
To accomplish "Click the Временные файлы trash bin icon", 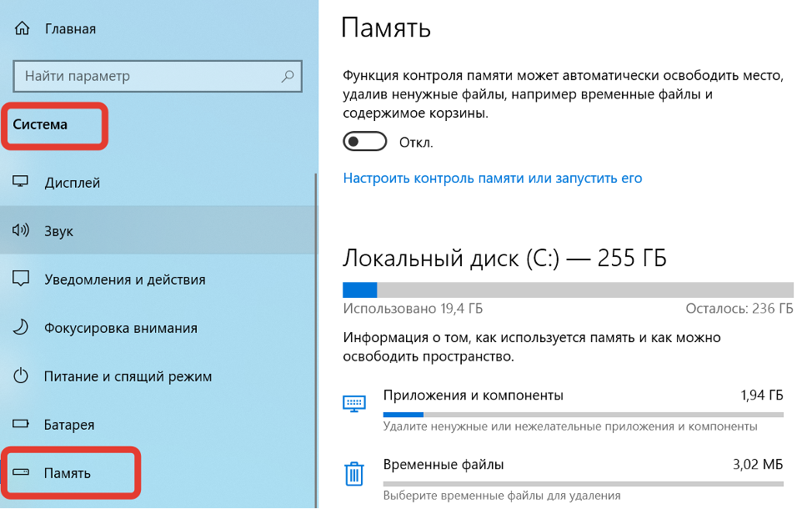I will click(x=354, y=473).
